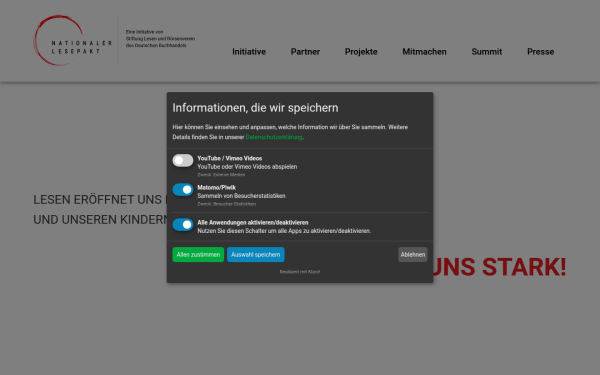Click the dialog title Informationen, die wir speichern
This screenshot has height=375, width=600.
click(255, 108)
